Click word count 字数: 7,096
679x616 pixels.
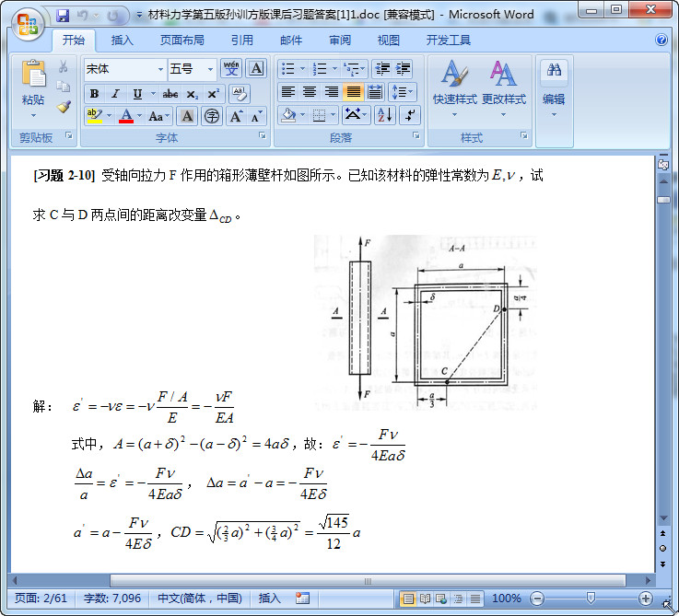point(112,599)
